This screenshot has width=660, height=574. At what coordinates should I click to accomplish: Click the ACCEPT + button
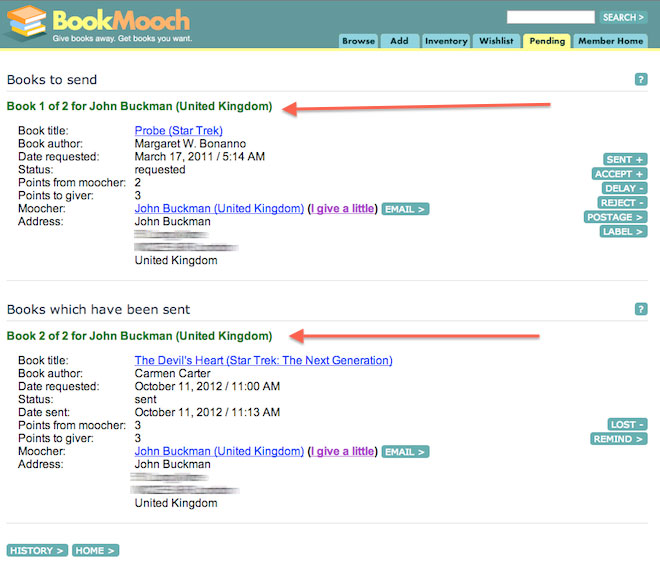point(619,174)
